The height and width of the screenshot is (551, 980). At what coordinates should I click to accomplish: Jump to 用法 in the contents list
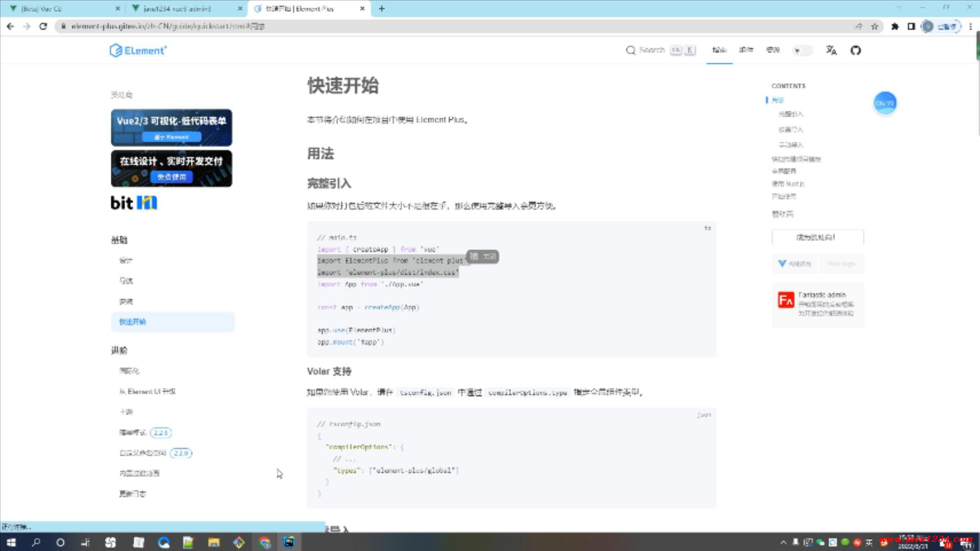[x=777, y=100]
